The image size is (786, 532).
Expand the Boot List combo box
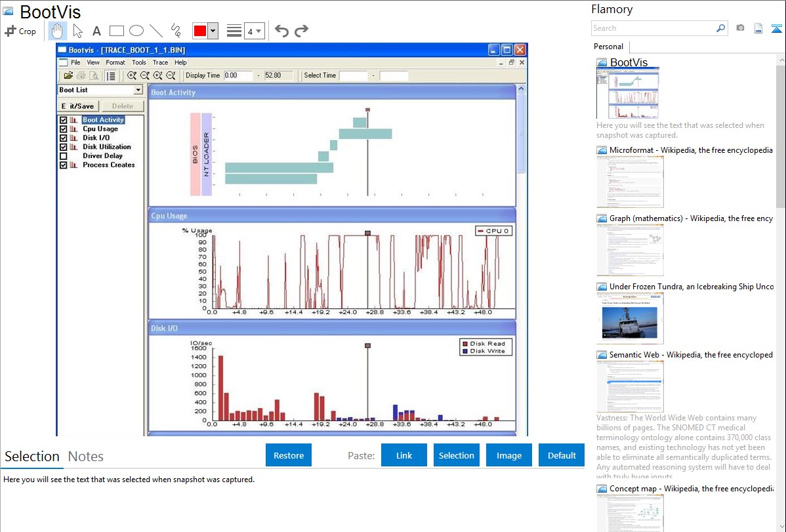tap(138, 91)
